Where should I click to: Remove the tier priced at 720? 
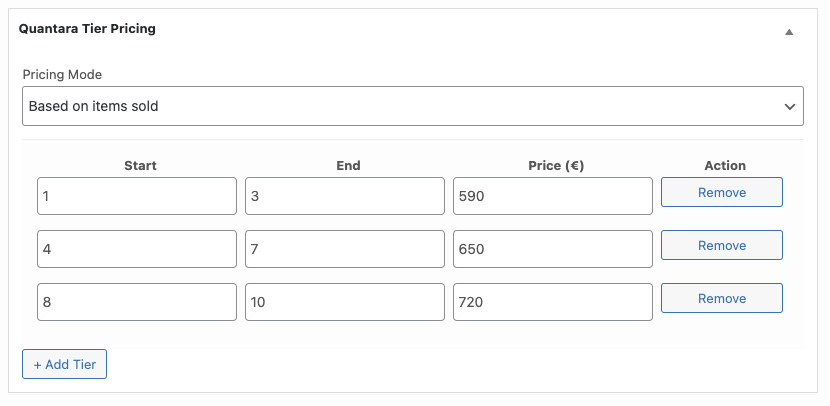(721, 298)
